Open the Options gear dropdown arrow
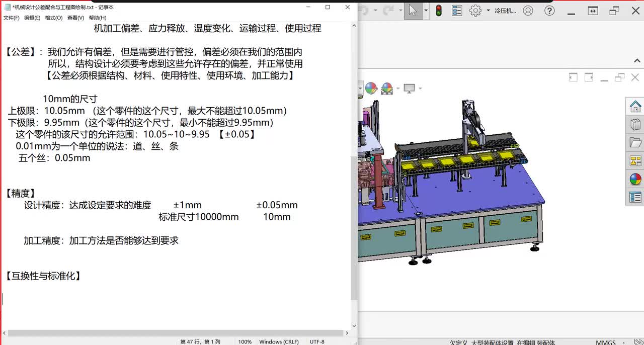The height and width of the screenshot is (345, 644). 488,11
